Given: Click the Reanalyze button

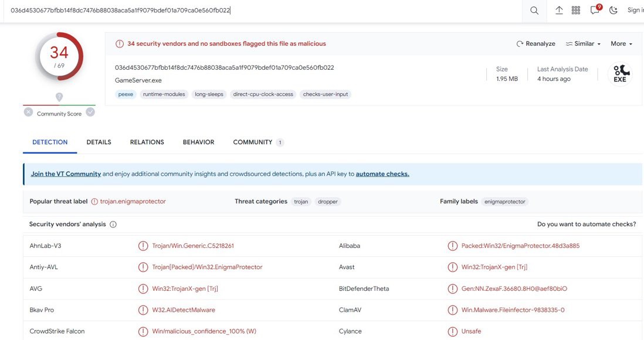Looking at the screenshot, I should coord(535,44).
